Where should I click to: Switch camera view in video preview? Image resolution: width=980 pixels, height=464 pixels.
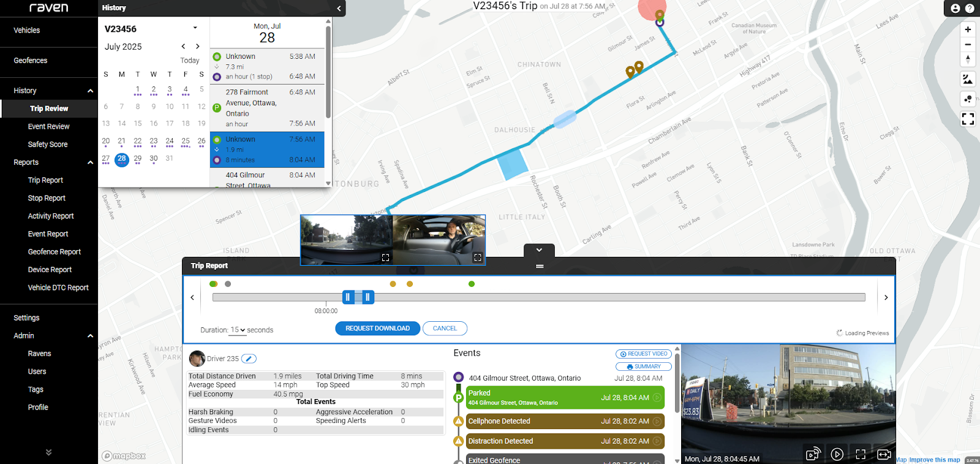[x=884, y=454]
